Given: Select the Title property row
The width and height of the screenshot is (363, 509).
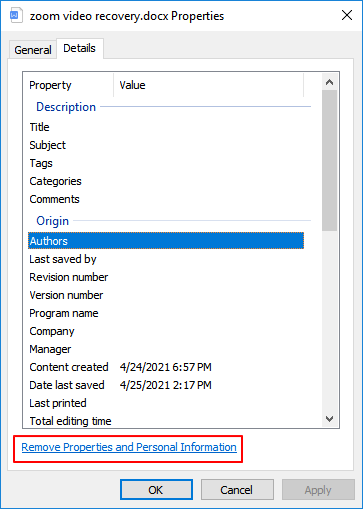Looking at the screenshot, I should (166, 127).
